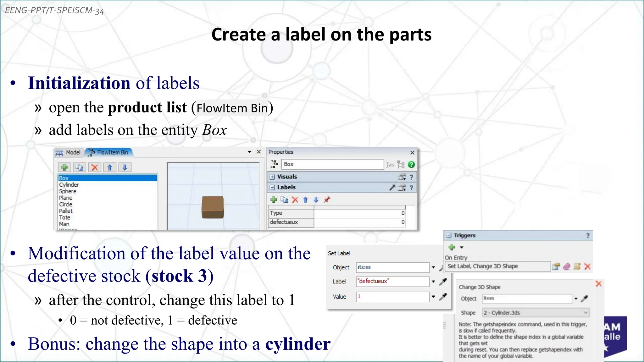
Task: Pin the labels with red pushpin
Action: point(327,200)
